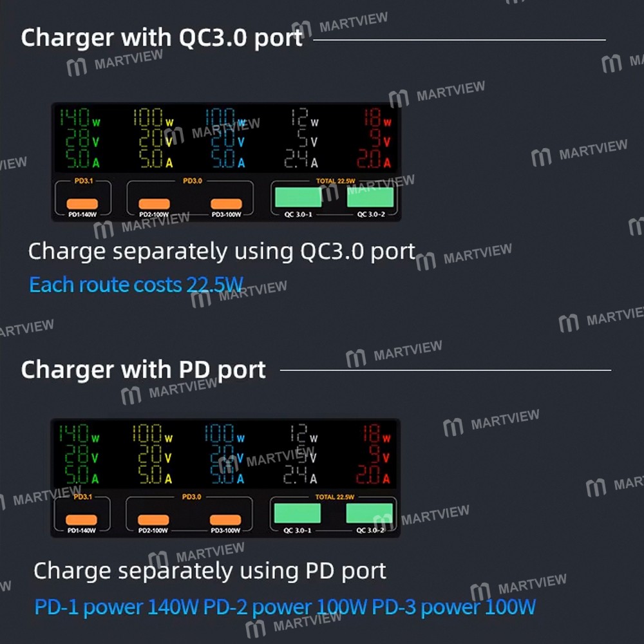Click the "Charger with PD port" heading
644x644 pixels.
144,370
